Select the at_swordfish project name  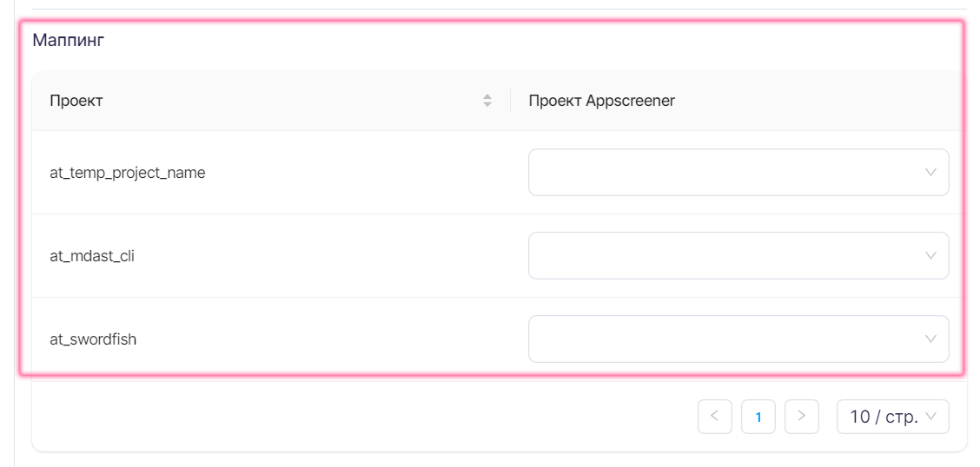point(93,339)
